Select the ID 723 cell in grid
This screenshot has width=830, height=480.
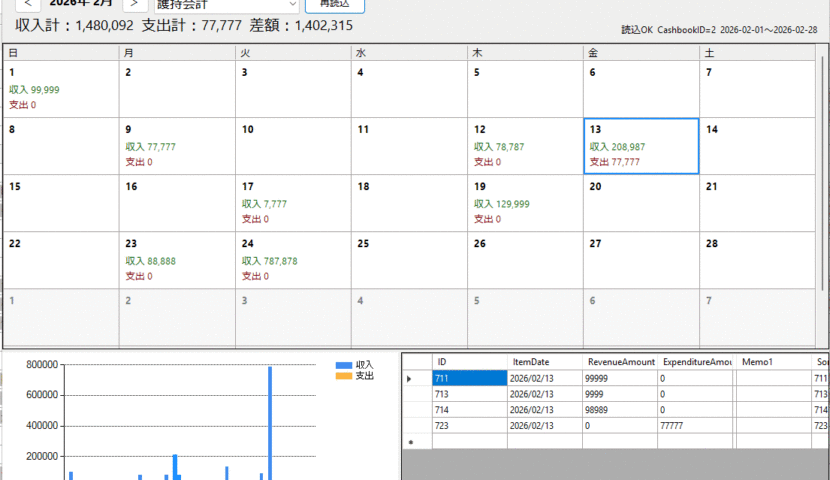pyautogui.click(x=469, y=425)
